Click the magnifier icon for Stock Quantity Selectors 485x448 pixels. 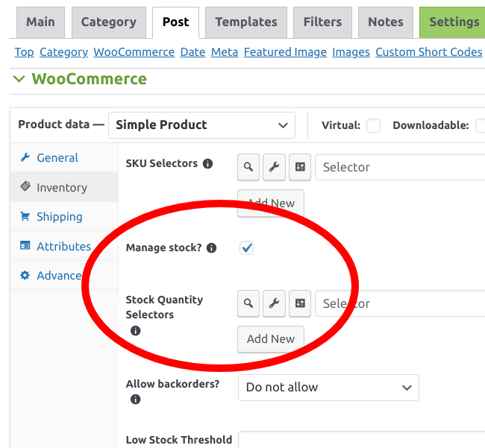point(248,303)
